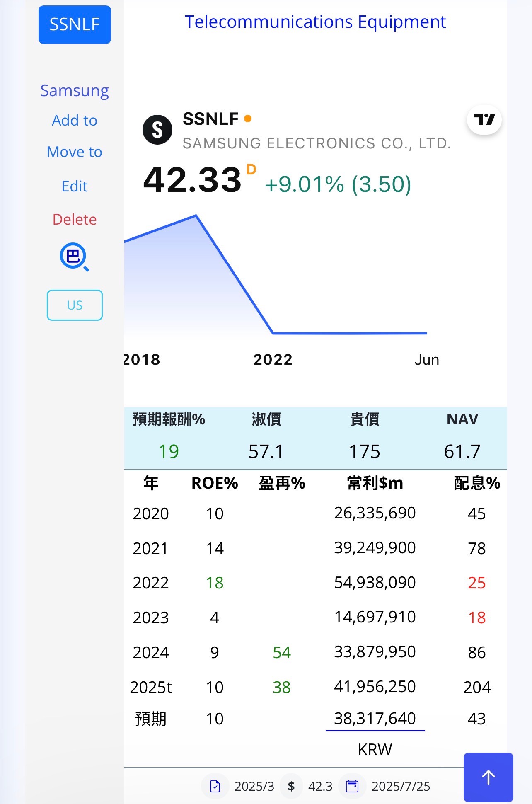
Task: Tap the dollar sign price icon
Action: point(291,786)
